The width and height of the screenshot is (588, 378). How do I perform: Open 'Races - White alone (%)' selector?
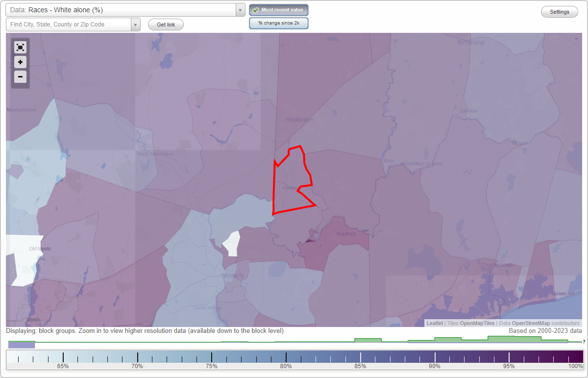[122, 9]
